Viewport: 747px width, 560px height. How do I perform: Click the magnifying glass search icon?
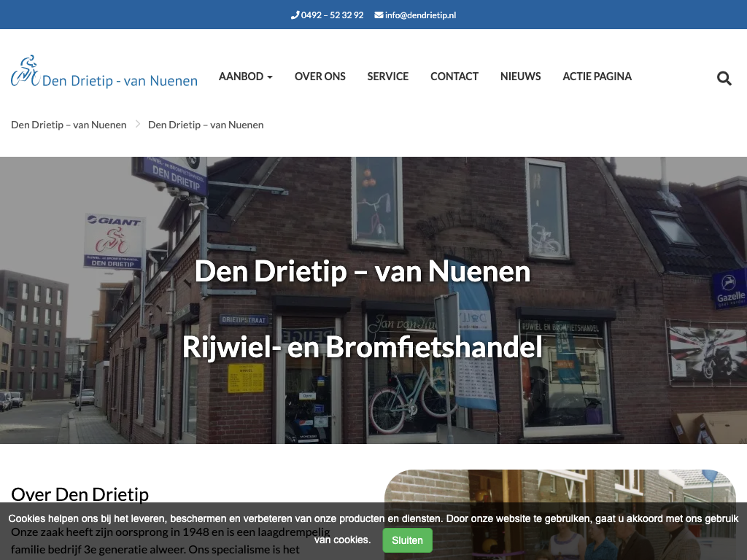(x=724, y=79)
